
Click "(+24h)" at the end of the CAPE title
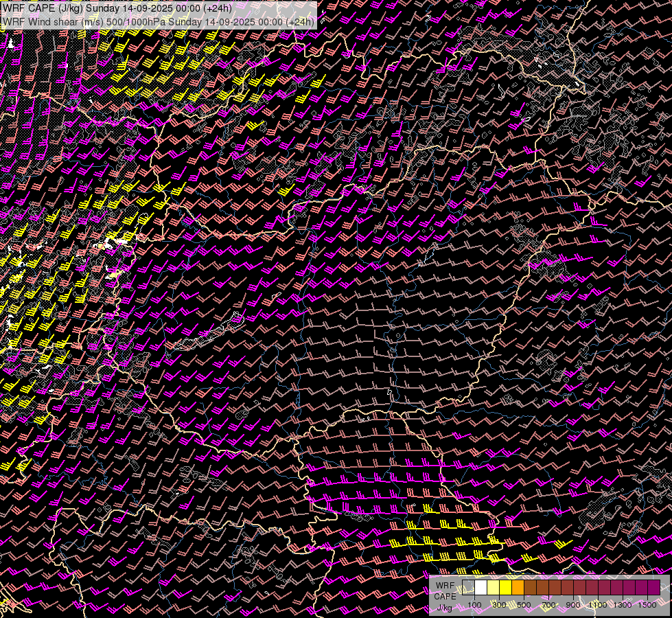(x=218, y=8)
